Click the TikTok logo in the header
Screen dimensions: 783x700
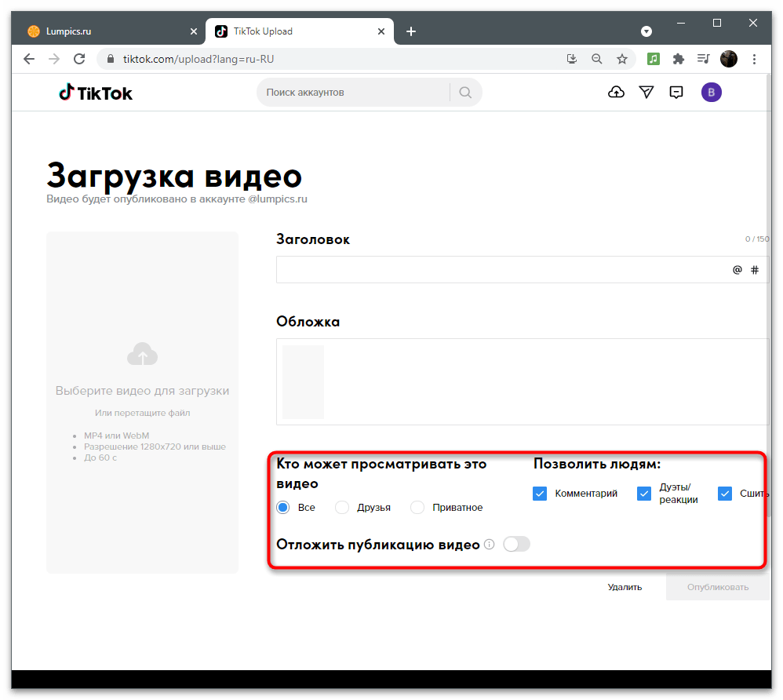(x=95, y=92)
